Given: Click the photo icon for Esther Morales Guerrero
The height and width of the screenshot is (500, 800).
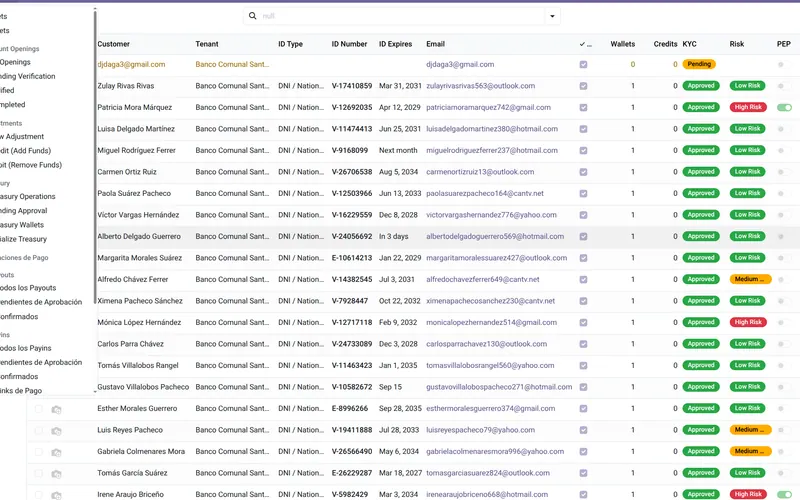Looking at the screenshot, I should click(56, 409).
